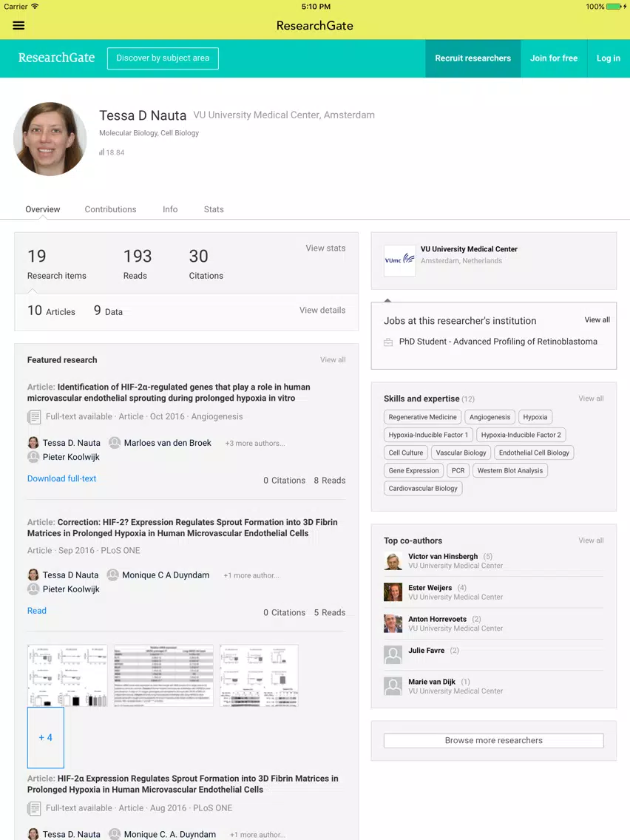Click document icon beside Aug 2016 article
This screenshot has width=630, height=840.
pos(34,808)
